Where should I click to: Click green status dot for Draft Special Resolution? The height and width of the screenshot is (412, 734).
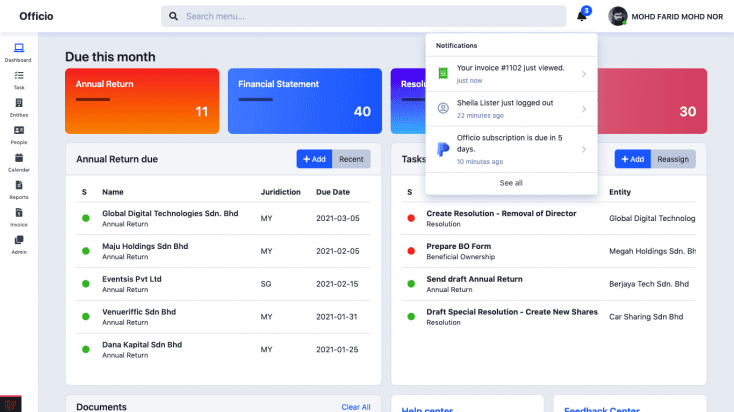pos(411,316)
